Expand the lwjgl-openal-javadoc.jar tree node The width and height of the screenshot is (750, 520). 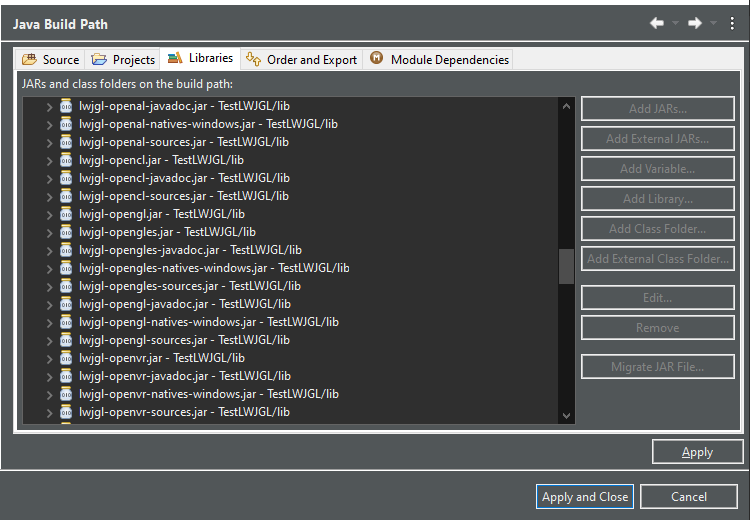pyautogui.click(x=49, y=107)
